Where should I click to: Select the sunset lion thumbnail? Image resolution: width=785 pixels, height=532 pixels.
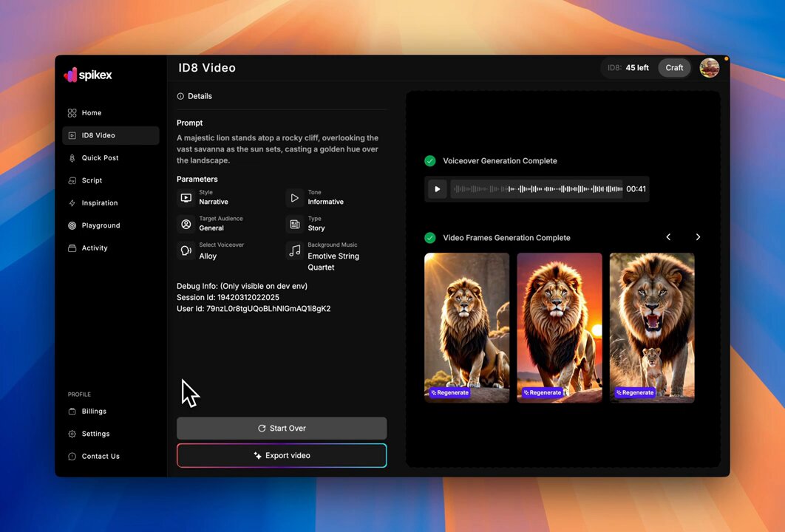point(560,328)
